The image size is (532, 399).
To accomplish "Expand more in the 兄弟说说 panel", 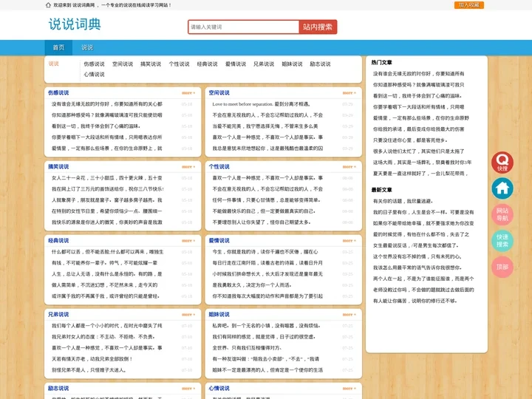I will click(x=188, y=315).
